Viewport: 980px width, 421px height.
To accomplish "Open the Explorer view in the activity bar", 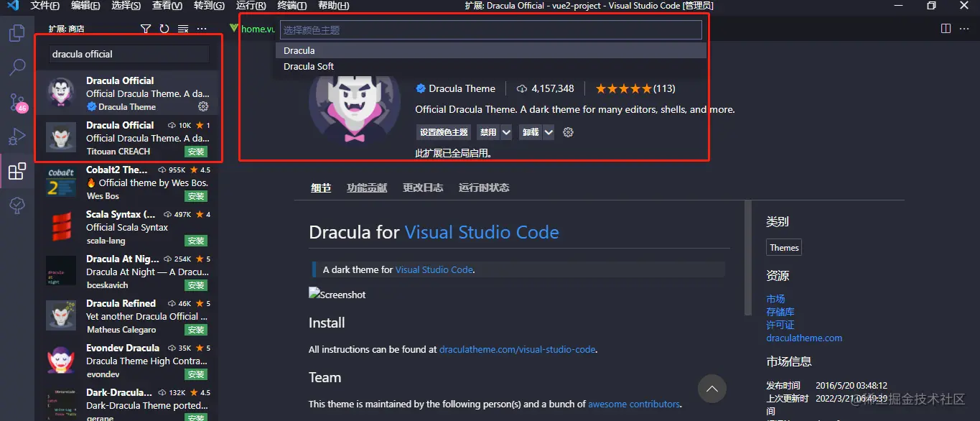I will click(17, 32).
